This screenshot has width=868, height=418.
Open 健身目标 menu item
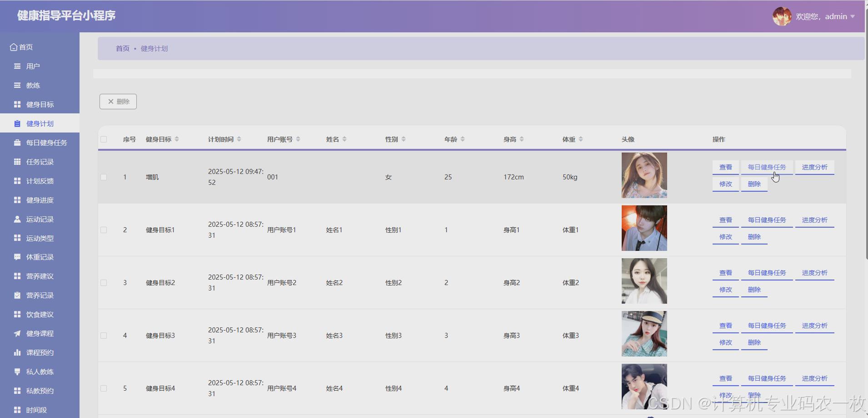(40, 104)
